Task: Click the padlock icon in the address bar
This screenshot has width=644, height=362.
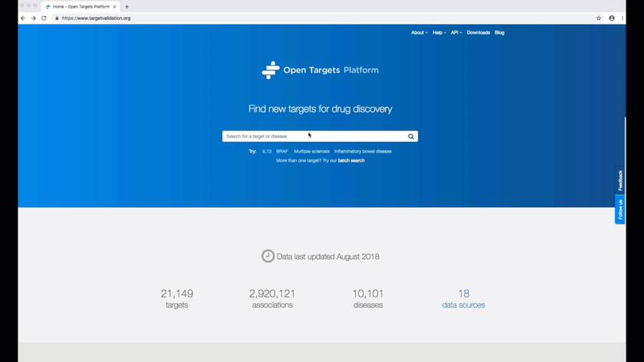Action: click(57, 18)
